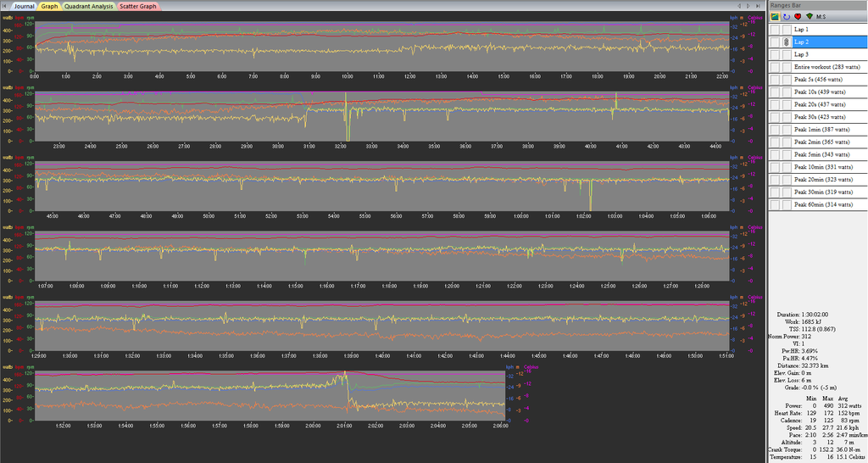The height and width of the screenshot is (463, 868).
Task: Enable the checkbox next to Entire workout
Action: 775,66
